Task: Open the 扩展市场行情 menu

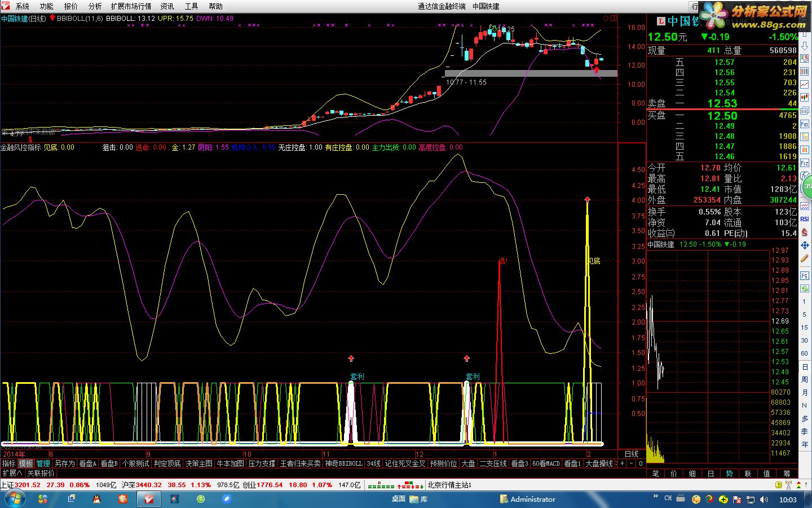Action: (131, 6)
